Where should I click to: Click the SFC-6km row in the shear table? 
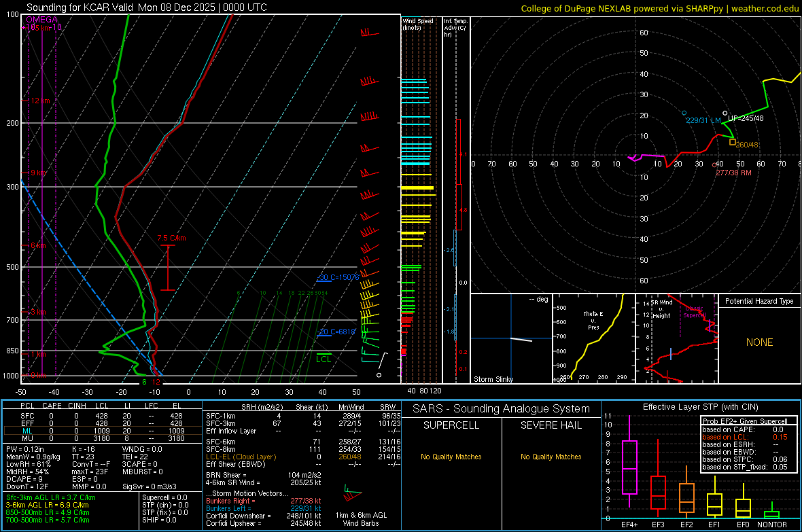click(303, 442)
